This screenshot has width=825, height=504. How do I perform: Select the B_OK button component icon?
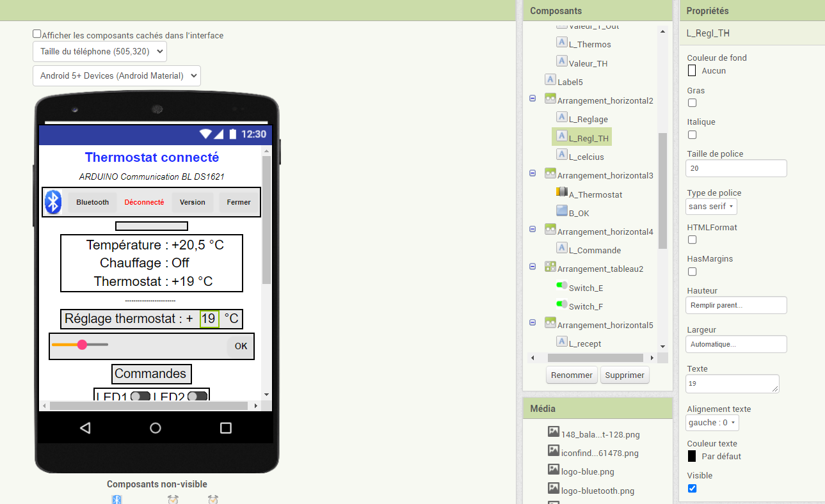562,212
